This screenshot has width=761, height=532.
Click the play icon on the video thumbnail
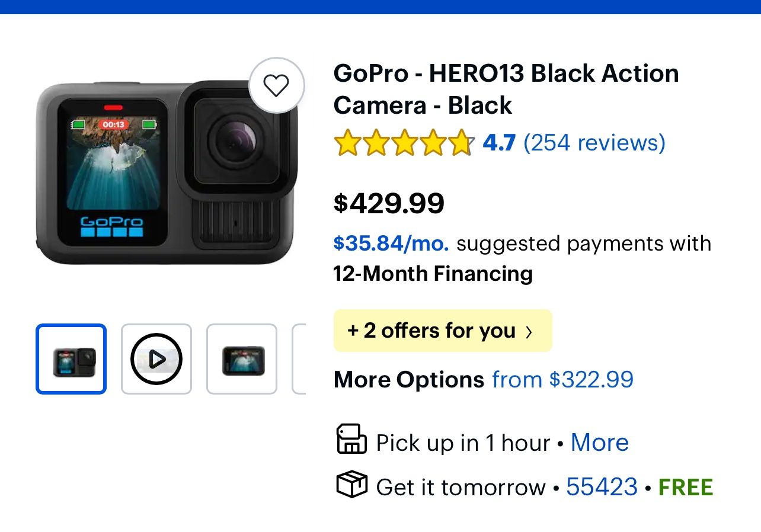tap(156, 358)
